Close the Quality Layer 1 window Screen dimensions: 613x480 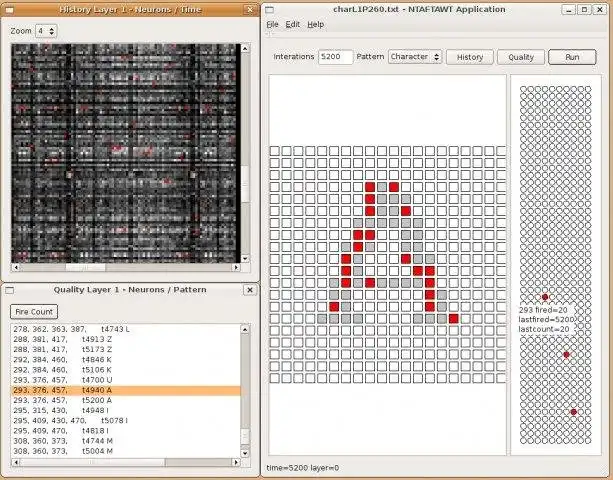pyautogui.click(x=250, y=290)
